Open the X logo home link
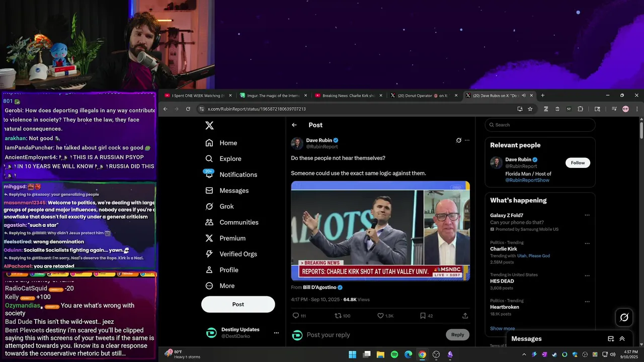This screenshot has height=362, width=644. click(210, 126)
